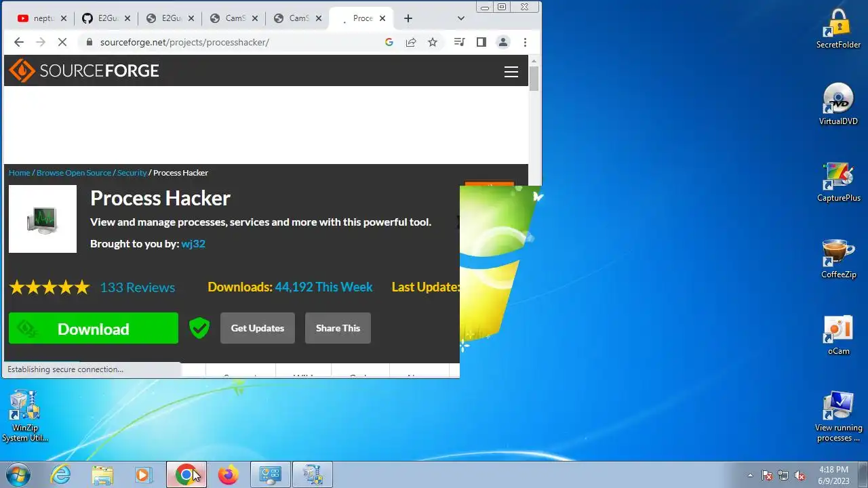Open the media control icon

(x=459, y=42)
